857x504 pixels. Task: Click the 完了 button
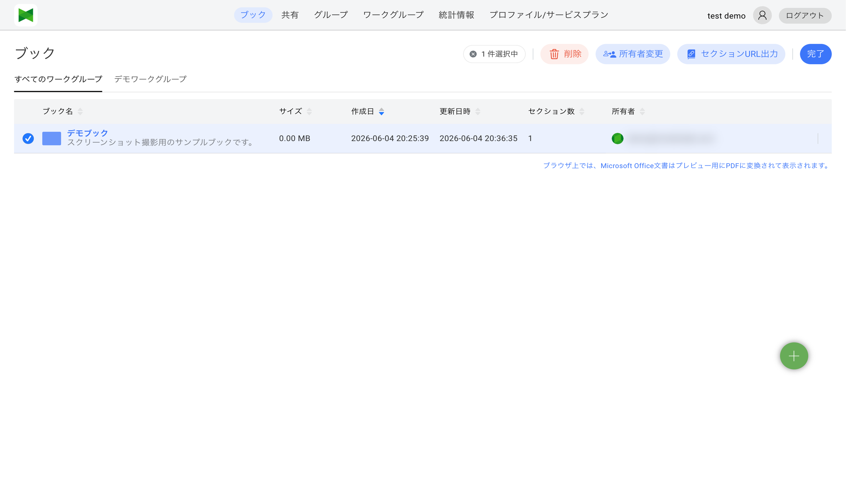tap(816, 54)
